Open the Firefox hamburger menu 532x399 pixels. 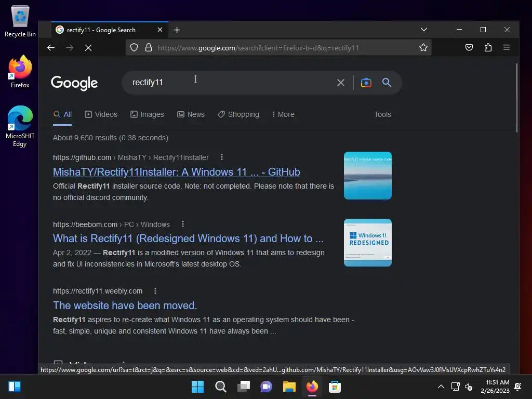507,47
